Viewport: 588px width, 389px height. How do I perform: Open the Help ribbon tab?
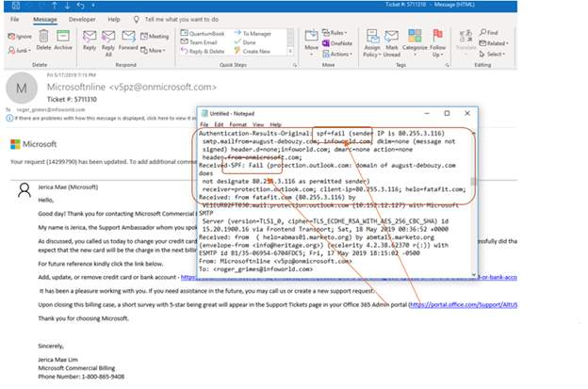tap(114, 19)
